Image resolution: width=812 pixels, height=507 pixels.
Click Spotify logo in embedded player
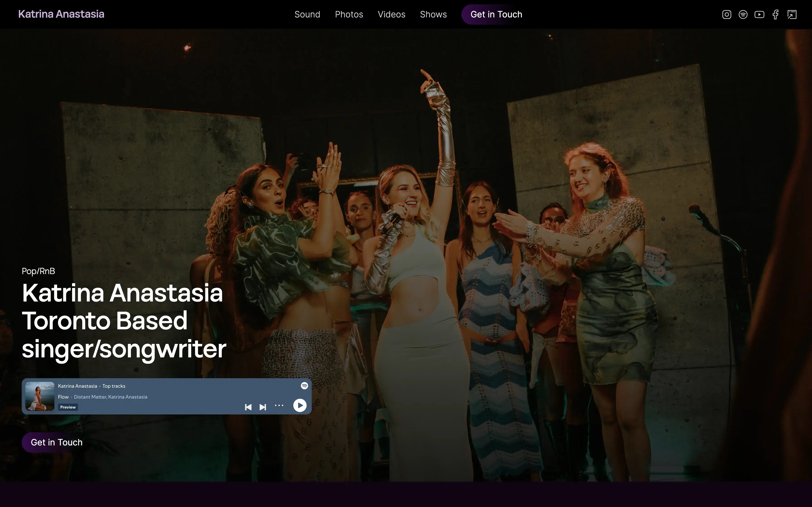tap(304, 386)
